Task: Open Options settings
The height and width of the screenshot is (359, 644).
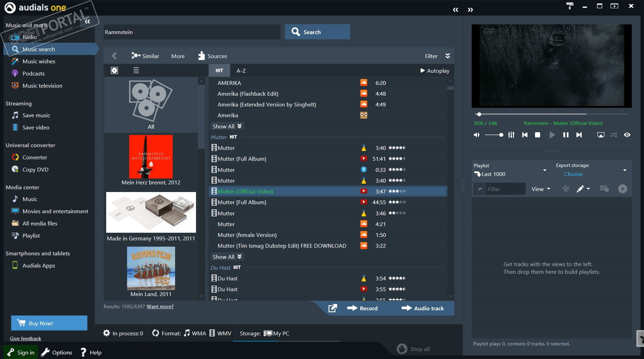Action: (57, 352)
